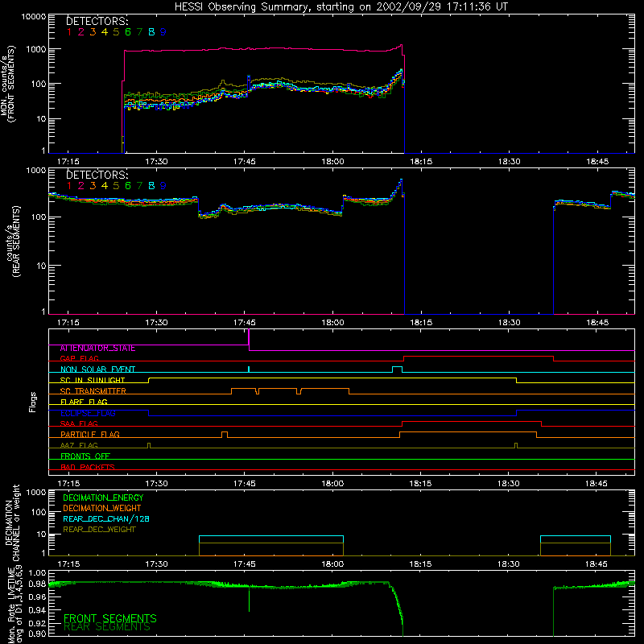This screenshot has height=644, width=644.
Task: Click the 10000 tick on the front segments axis
Action: pos(34,17)
